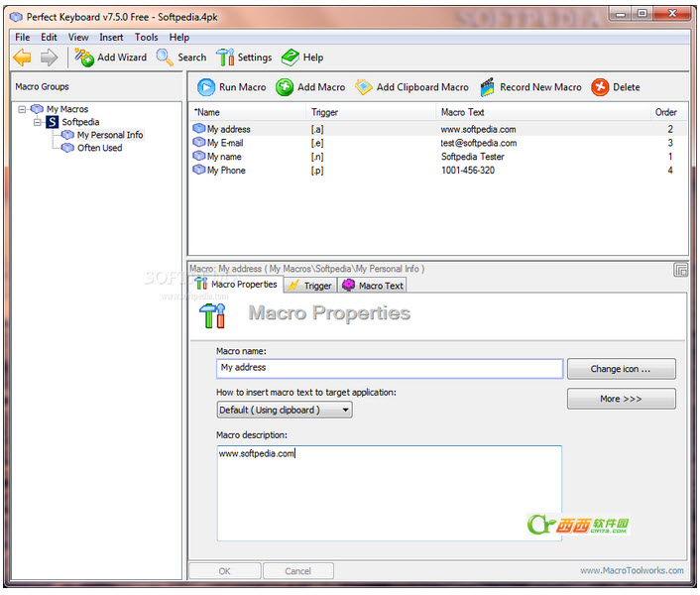Sort by the Macro Text column header
The image size is (700, 595).
click(543, 112)
